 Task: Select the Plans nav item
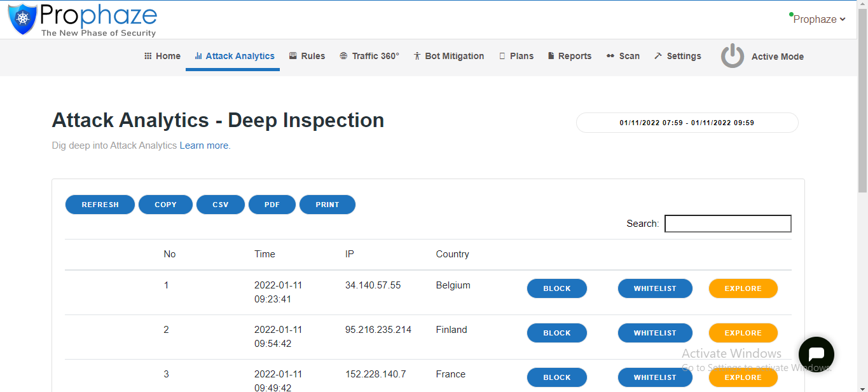tap(516, 56)
